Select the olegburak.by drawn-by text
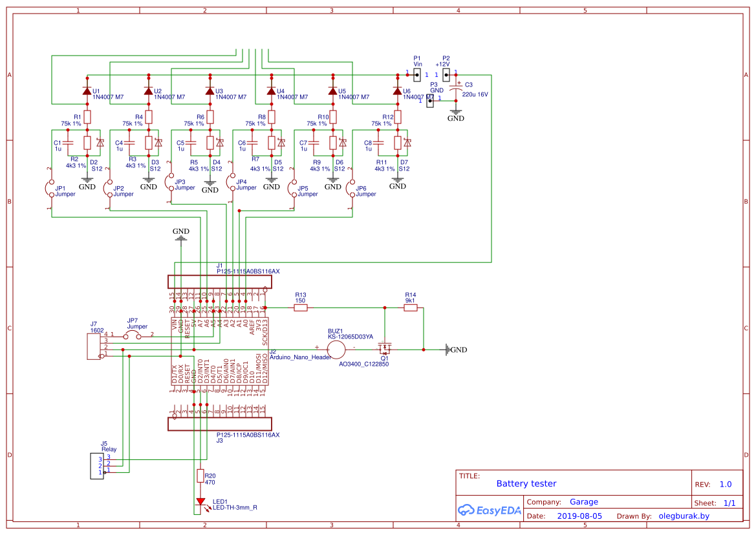The image size is (756, 535). pyautogui.click(x=684, y=516)
